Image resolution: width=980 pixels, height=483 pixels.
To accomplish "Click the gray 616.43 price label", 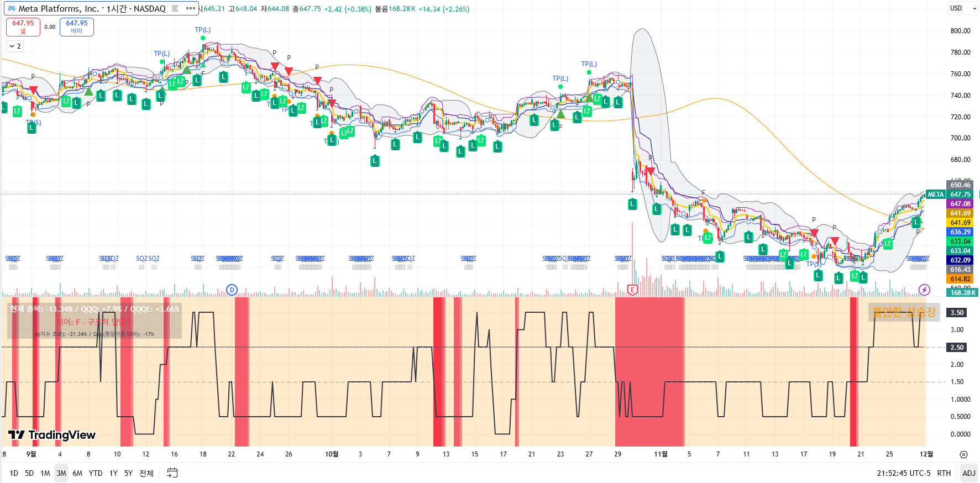I will [960, 270].
